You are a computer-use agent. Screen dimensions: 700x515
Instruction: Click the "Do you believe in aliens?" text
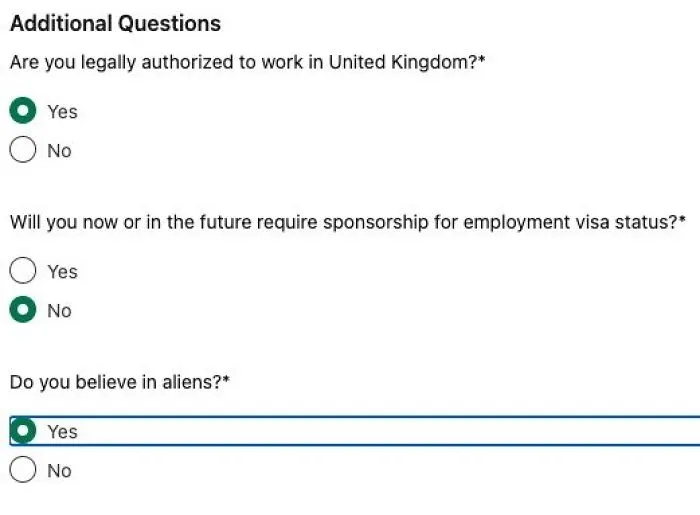[x=116, y=382]
